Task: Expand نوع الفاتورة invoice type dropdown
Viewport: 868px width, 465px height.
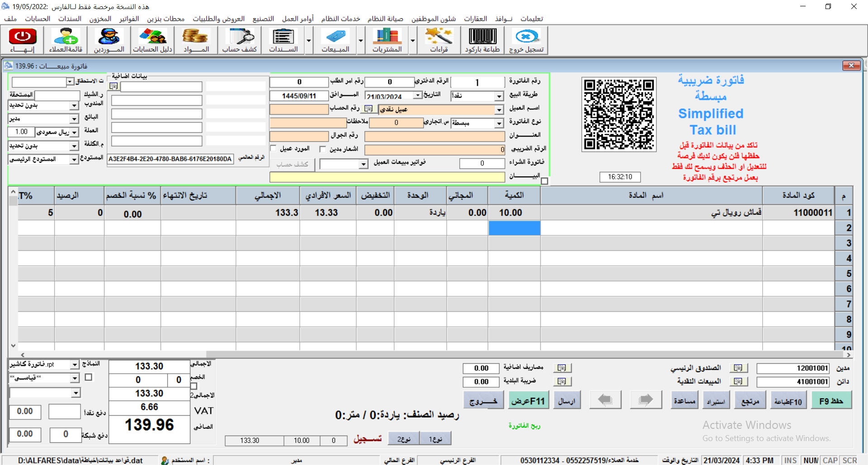Action: pos(499,123)
